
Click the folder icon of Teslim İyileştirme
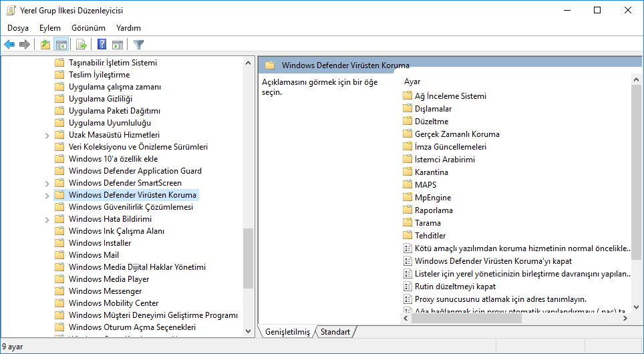59,75
